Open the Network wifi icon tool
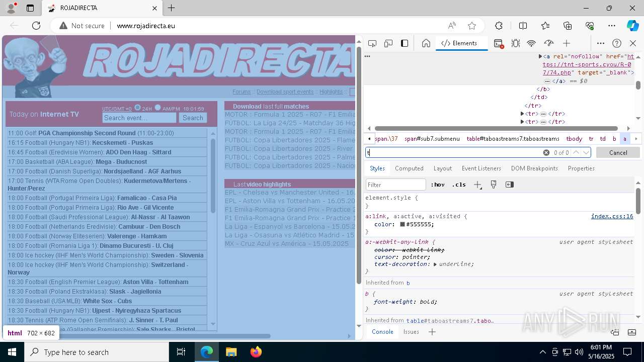This screenshot has width=644, height=362. pyautogui.click(x=531, y=43)
